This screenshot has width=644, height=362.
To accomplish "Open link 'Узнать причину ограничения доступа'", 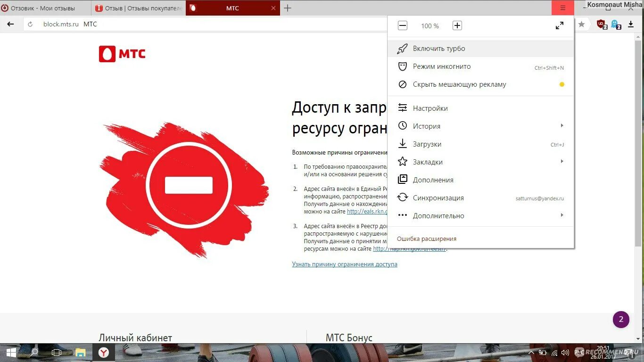I will click(344, 264).
